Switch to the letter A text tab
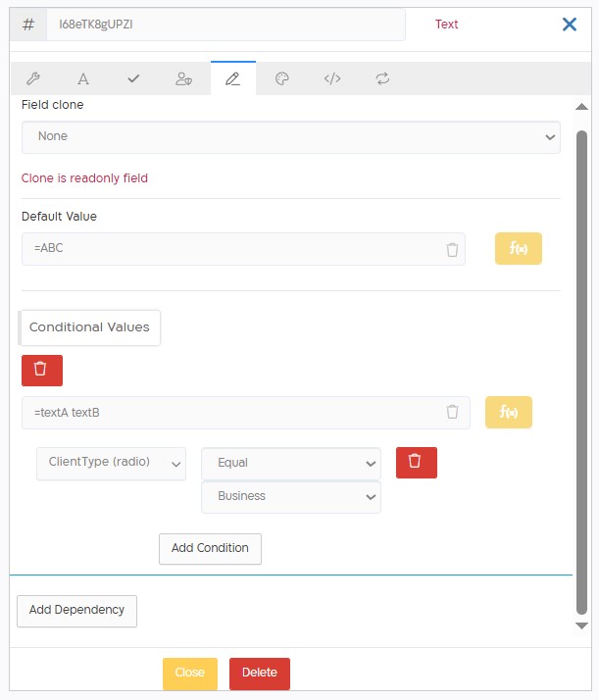This screenshot has width=599, height=700. (83, 79)
